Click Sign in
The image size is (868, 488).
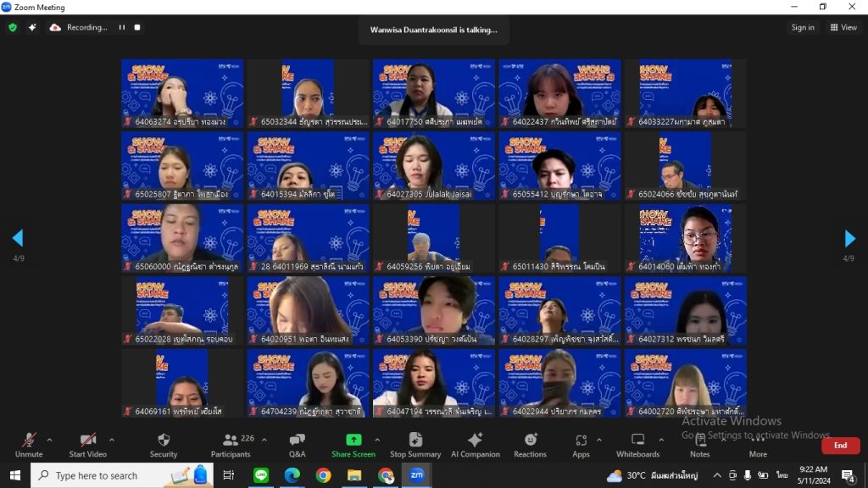click(x=802, y=27)
